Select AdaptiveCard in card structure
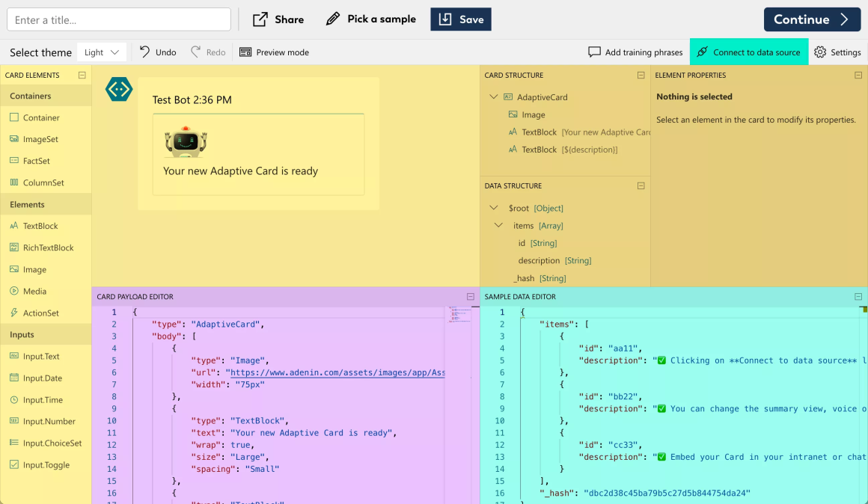This screenshot has width=868, height=504. pyautogui.click(x=542, y=96)
